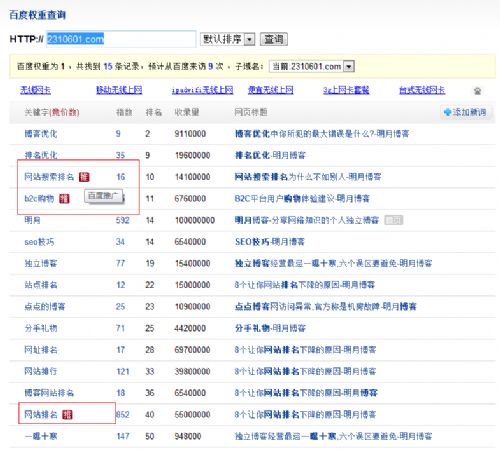This screenshot has width=500, height=450.
Task: Open the 无线网卡 link
Action: pyautogui.click(x=36, y=90)
